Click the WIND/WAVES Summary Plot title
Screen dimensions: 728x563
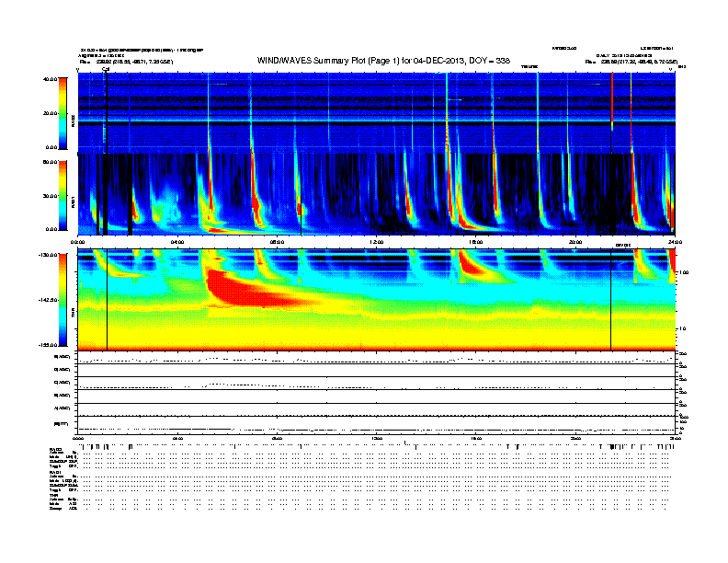point(383,61)
